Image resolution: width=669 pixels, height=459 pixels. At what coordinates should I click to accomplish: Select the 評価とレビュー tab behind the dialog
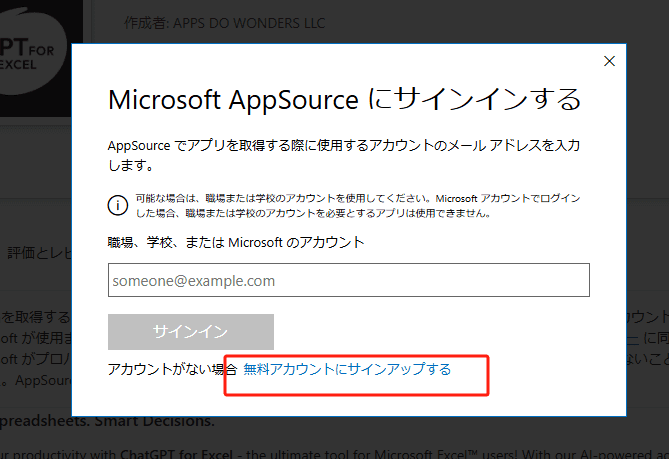click(39, 253)
